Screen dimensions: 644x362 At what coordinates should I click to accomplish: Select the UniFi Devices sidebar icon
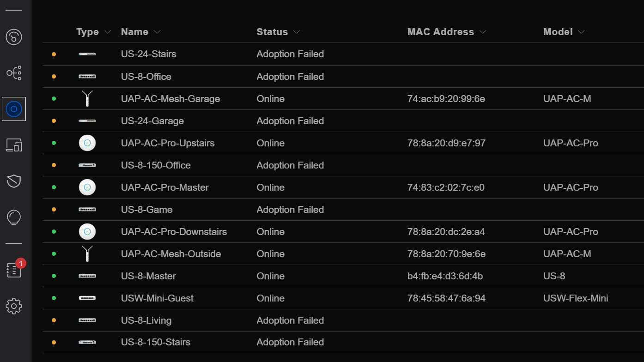click(14, 109)
